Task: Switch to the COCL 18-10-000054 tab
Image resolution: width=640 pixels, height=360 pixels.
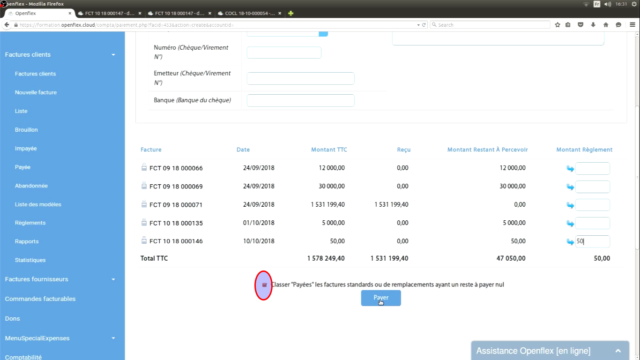Action: point(249,13)
